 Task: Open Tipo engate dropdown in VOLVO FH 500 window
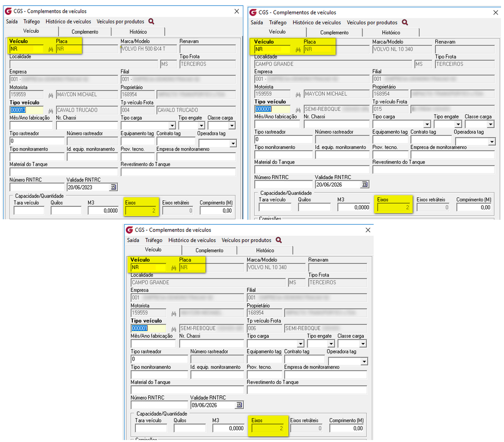(202, 126)
